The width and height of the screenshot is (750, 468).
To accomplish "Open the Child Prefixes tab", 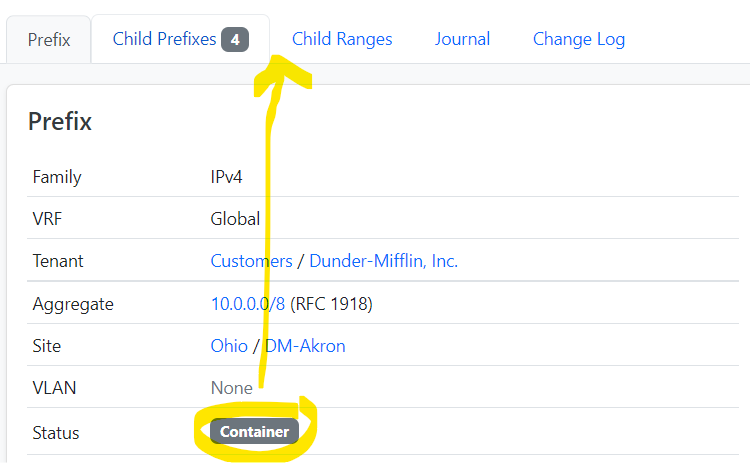I will click(x=180, y=39).
